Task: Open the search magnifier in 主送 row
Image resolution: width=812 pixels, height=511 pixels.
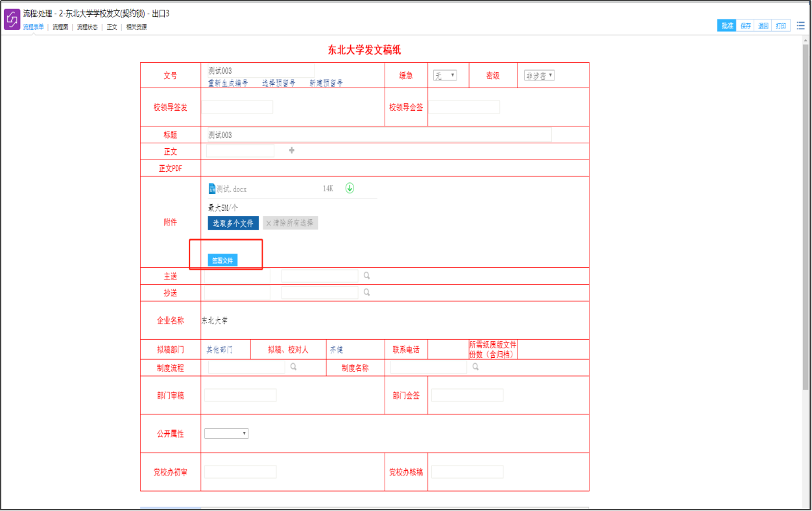Action: pos(366,276)
